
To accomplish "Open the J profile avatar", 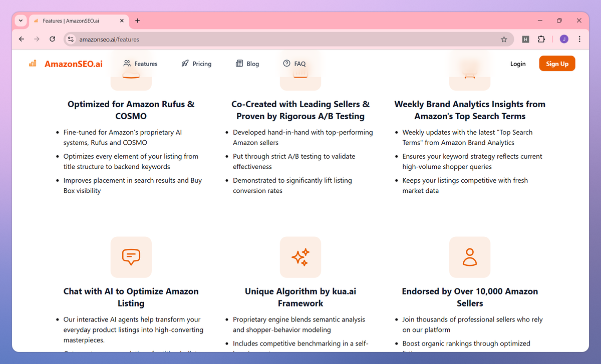I will coord(564,39).
